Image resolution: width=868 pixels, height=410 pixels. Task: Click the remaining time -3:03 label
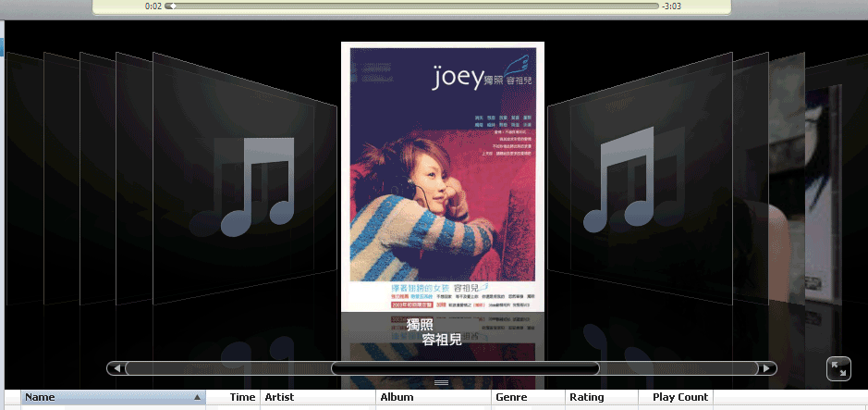[x=671, y=6]
